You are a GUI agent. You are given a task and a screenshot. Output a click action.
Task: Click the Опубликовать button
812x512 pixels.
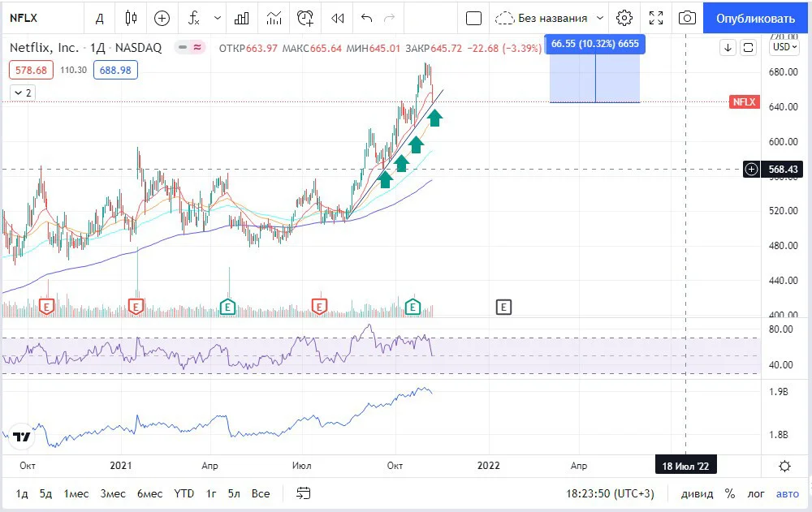coord(755,19)
